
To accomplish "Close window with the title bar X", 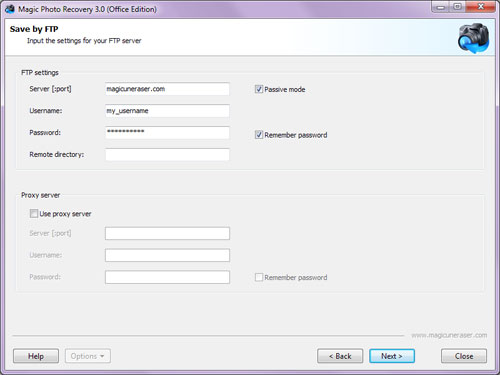I will coord(480,7).
